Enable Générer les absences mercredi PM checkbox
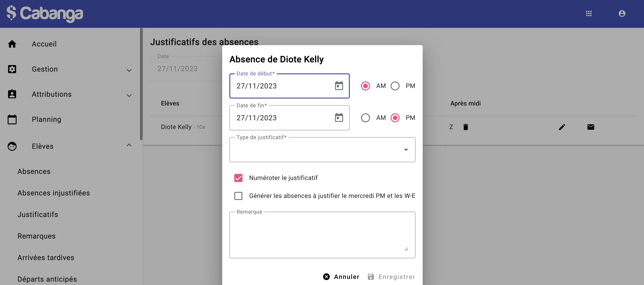The image size is (644, 285). coord(238,196)
